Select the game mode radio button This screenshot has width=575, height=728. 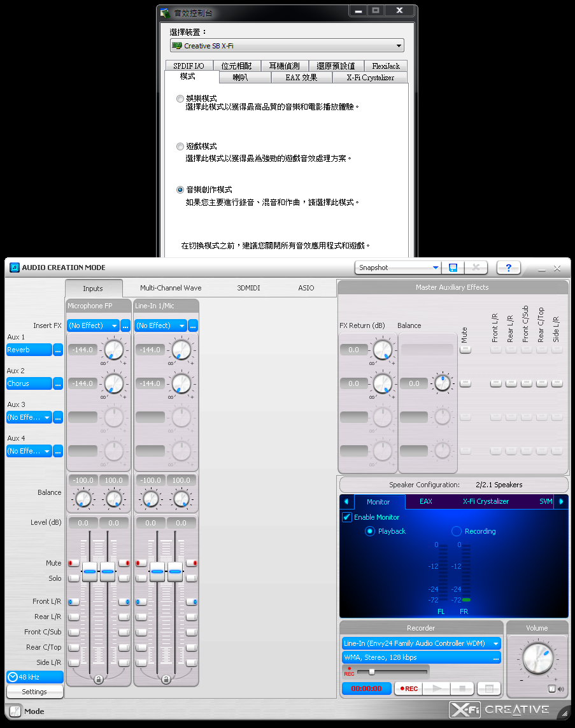coord(180,146)
